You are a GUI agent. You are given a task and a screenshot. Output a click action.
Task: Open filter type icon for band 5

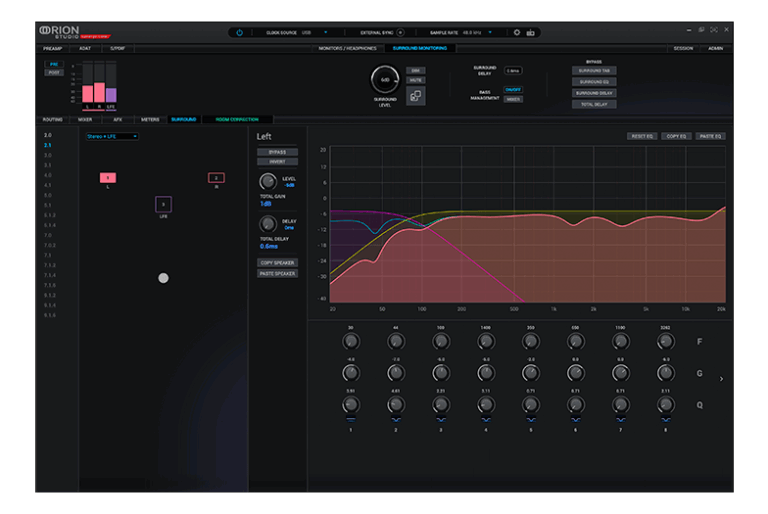[x=530, y=419]
